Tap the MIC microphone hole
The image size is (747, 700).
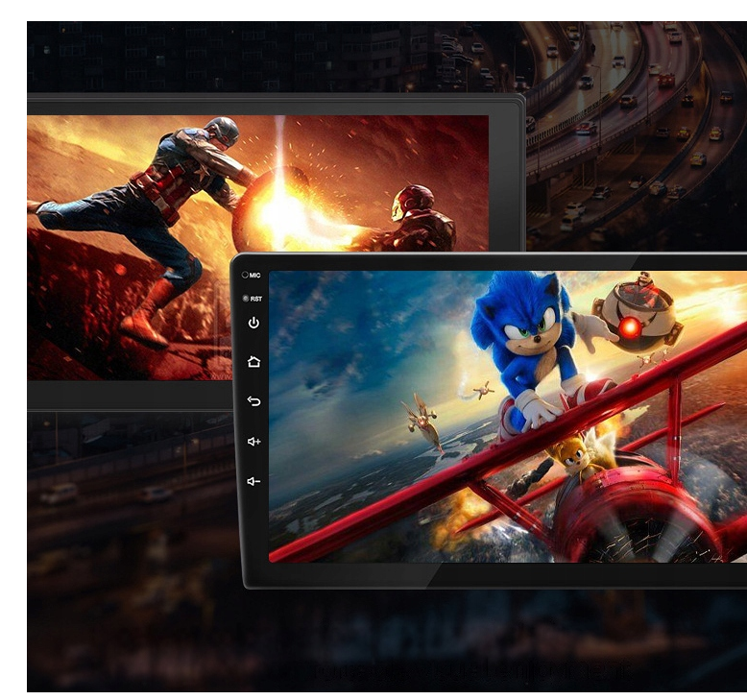[x=245, y=275]
